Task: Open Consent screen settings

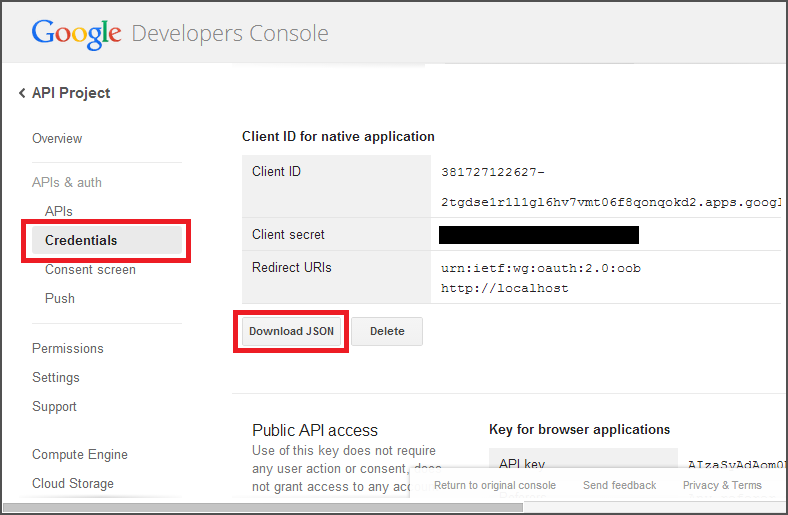Action: click(x=90, y=270)
